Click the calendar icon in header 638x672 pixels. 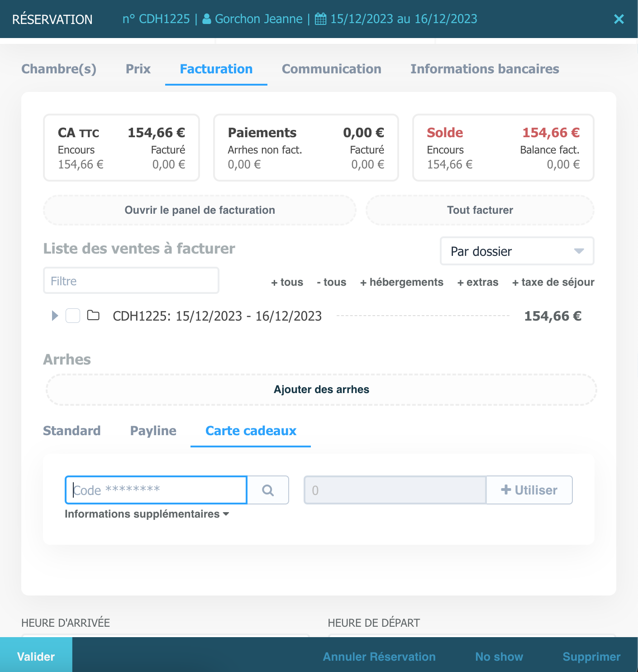[x=320, y=19]
